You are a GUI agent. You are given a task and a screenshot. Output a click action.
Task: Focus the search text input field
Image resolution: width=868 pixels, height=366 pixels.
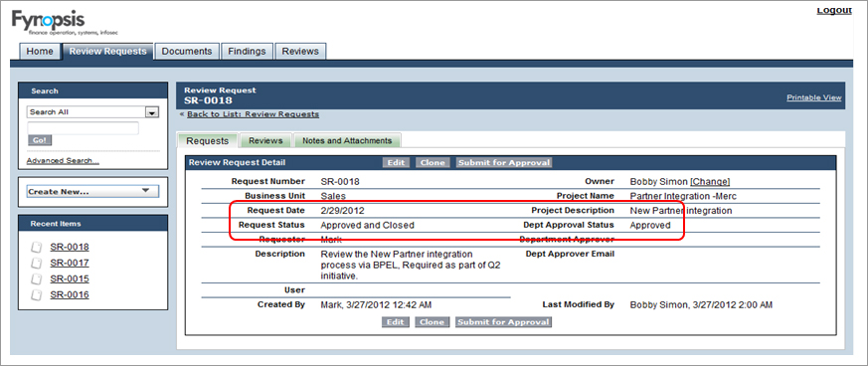tap(83, 128)
